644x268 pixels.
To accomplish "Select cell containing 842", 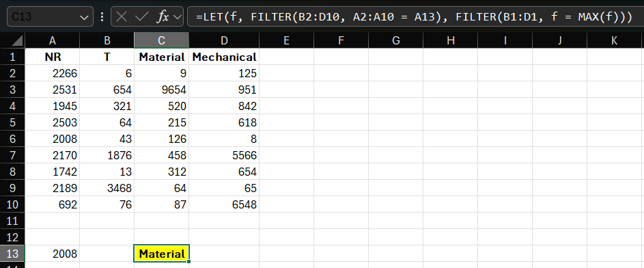I will pyautogui.click(x=224, y=106).
